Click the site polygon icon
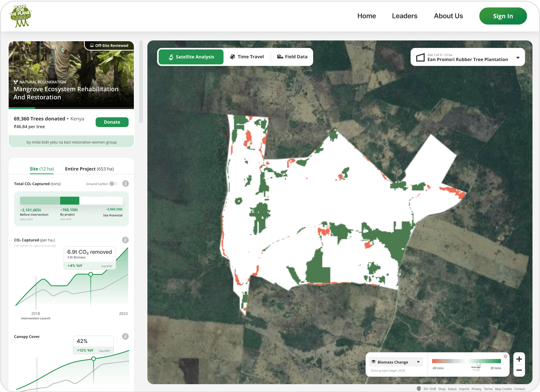Image resolution: width=540 pixels, height=392 pixels. coord(420,57)
